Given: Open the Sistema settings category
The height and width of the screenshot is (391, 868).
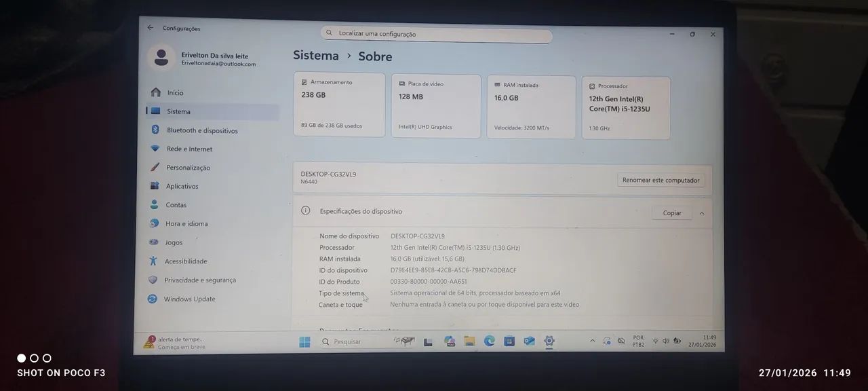Looking at the screenshot, I should 178,111.
